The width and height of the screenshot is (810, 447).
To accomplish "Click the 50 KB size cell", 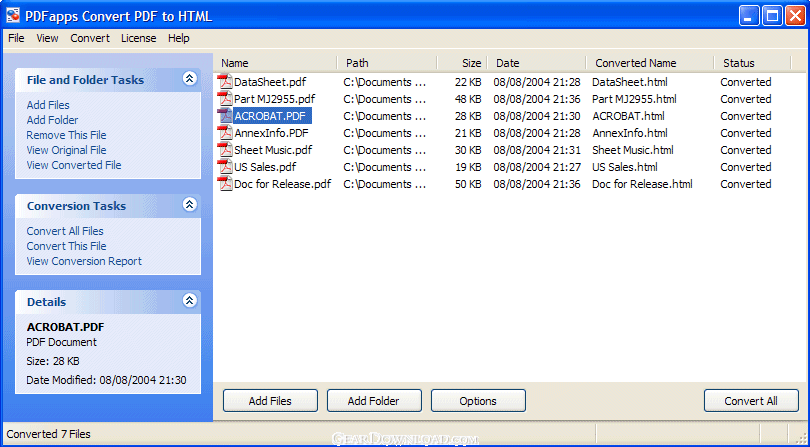I will tap(468, 184).
